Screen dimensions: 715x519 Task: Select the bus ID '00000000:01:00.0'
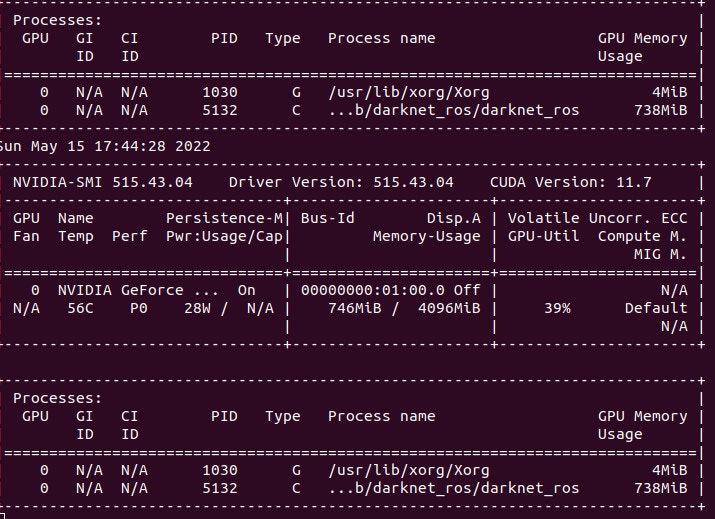point(373,290)
